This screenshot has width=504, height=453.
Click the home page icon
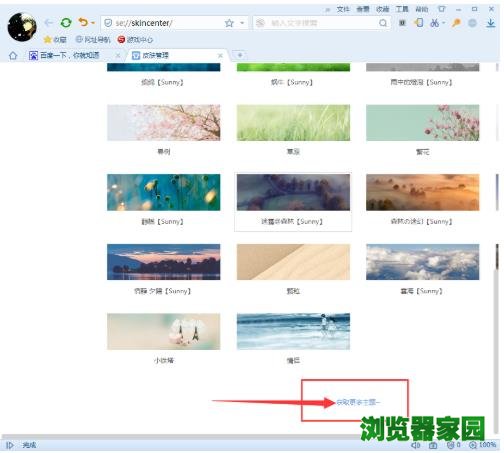[x=13, y=55]
